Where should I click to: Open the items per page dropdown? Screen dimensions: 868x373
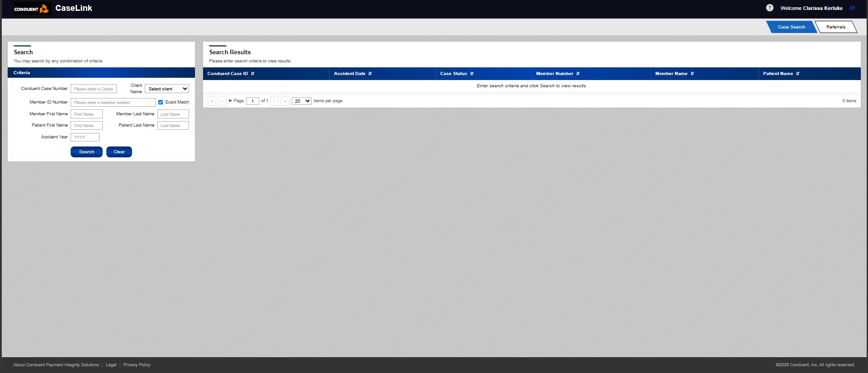coord(302,101)
